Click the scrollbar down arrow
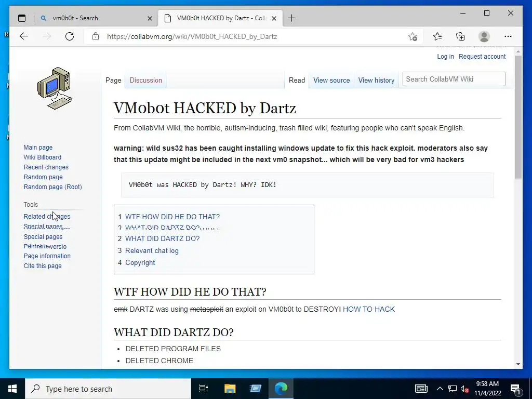Image resolution: width=532 pixels, height=399 pixels. click(518, 364)
